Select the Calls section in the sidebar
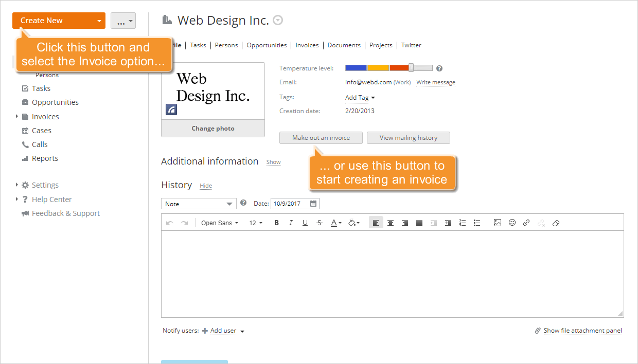The height and width of the screenshot is (364, 638). (39, 144)
